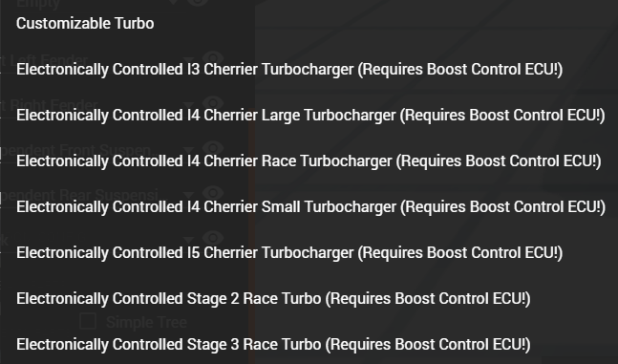
Task: Select the Customizable Turbo option
Action: coord(85,23)
